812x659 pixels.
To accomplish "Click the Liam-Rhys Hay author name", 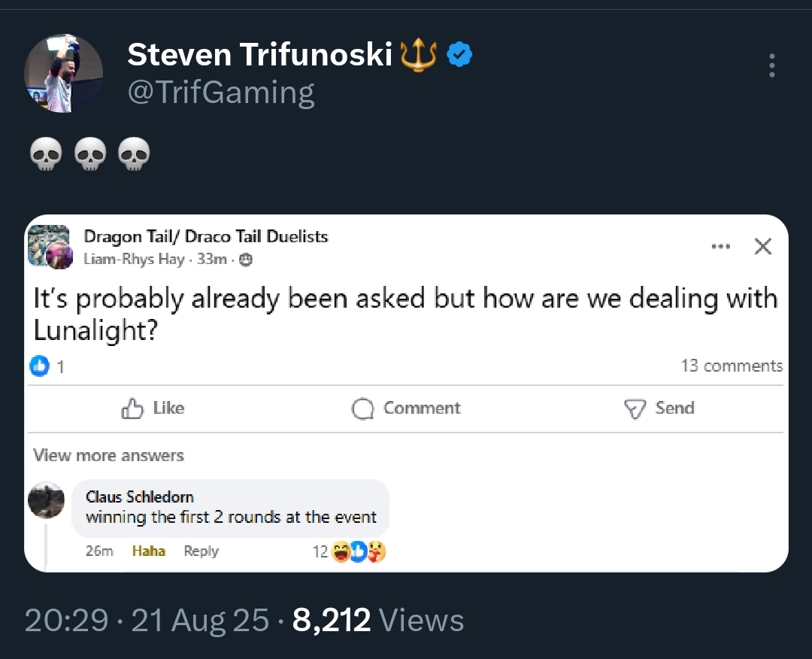I will point(134,259).
